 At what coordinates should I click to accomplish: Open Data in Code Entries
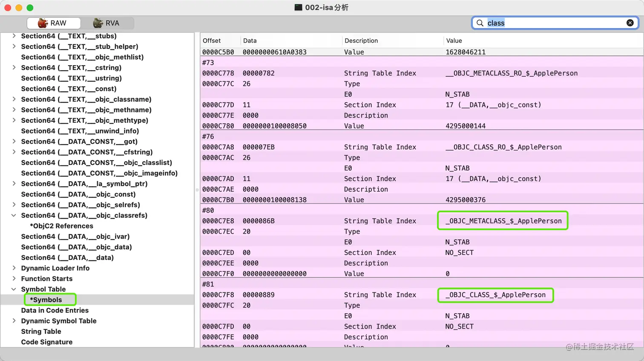click(x=55, y=310)
